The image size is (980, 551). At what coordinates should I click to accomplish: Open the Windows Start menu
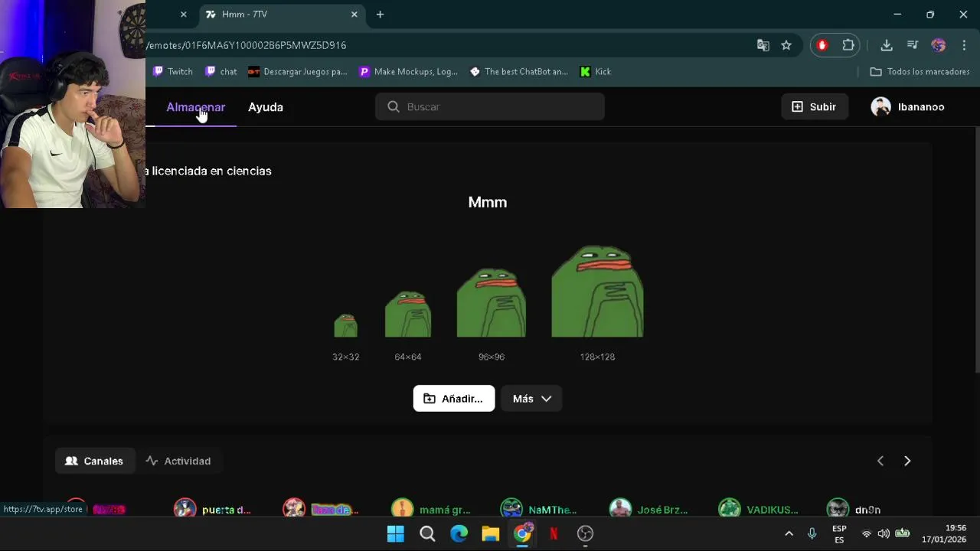pyautogui.click(x=396, y=533)
